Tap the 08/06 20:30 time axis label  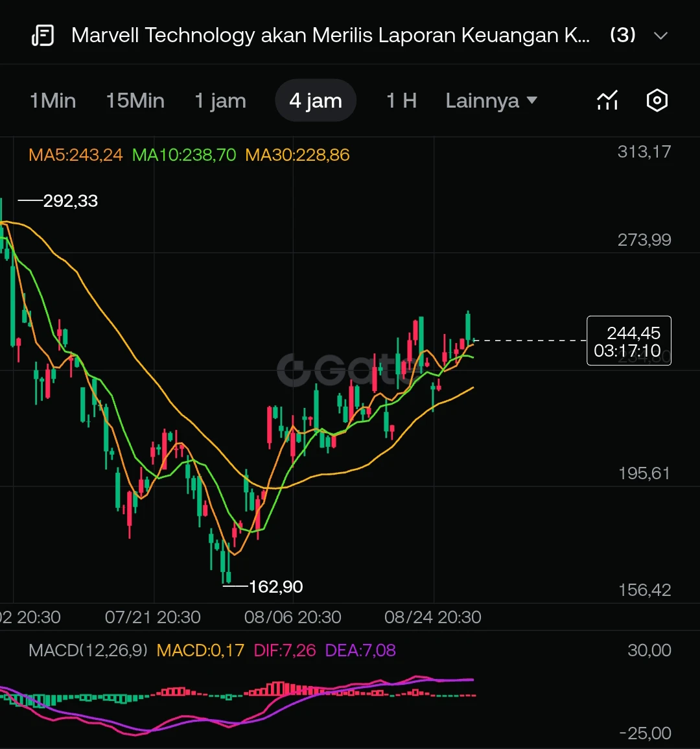click(x=293, y=617)
